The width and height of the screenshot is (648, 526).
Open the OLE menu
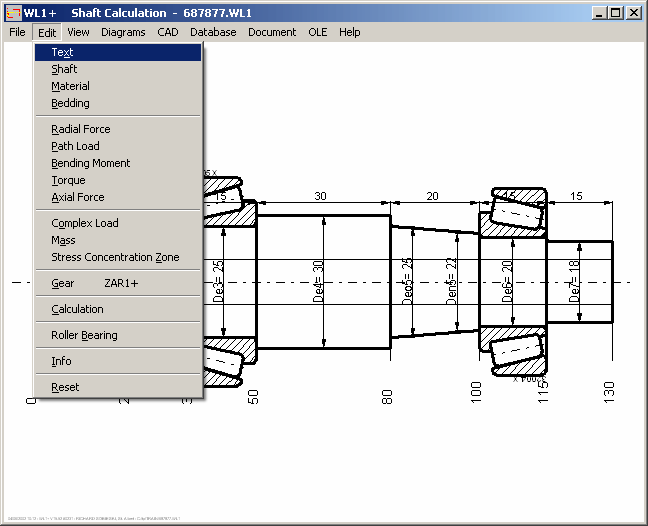click(318, 32)
